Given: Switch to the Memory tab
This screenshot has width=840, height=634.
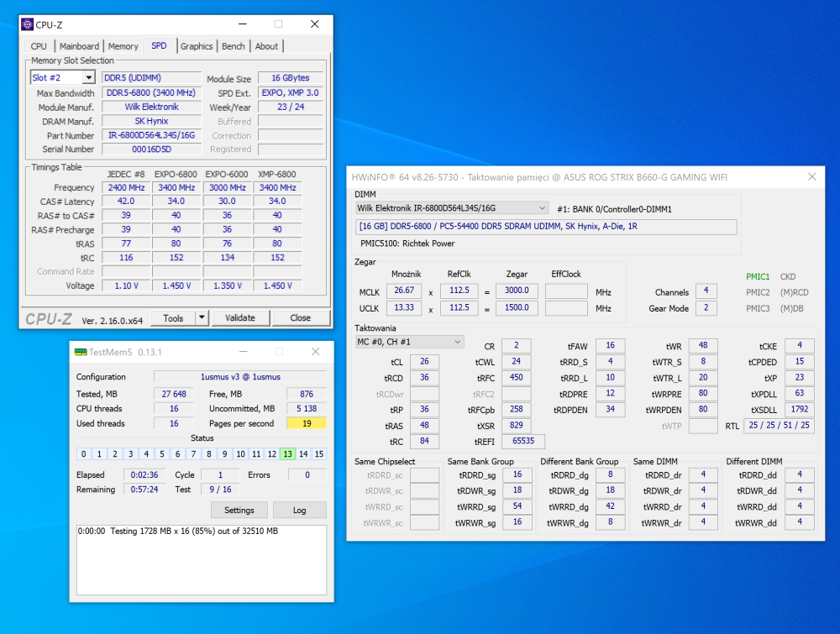Looking at the screenshot, I should tap(123, 46).
